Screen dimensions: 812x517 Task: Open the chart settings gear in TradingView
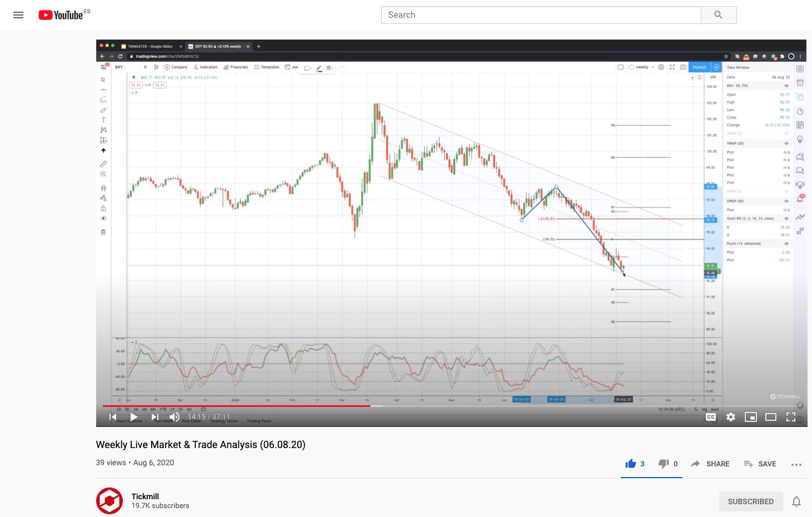point(661,67)
